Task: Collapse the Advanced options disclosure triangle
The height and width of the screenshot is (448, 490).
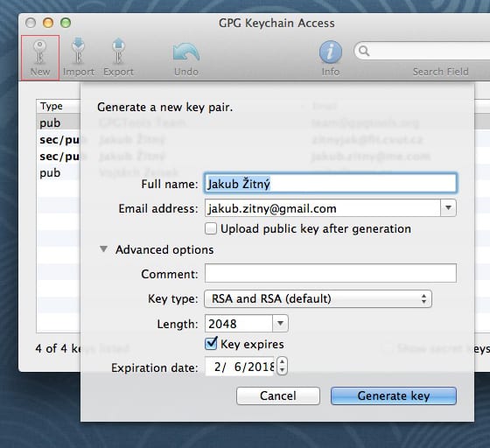Action: (x=103, y=249)
